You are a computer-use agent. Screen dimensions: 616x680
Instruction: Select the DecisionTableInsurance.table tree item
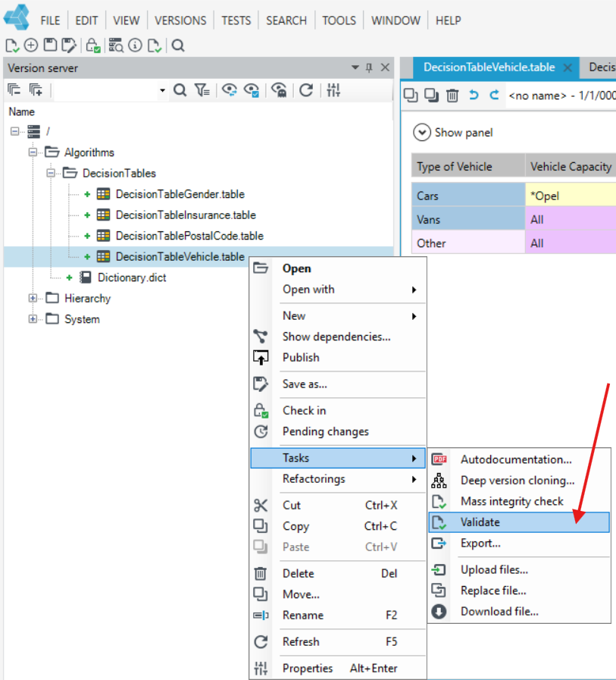(x=186, y=215)
